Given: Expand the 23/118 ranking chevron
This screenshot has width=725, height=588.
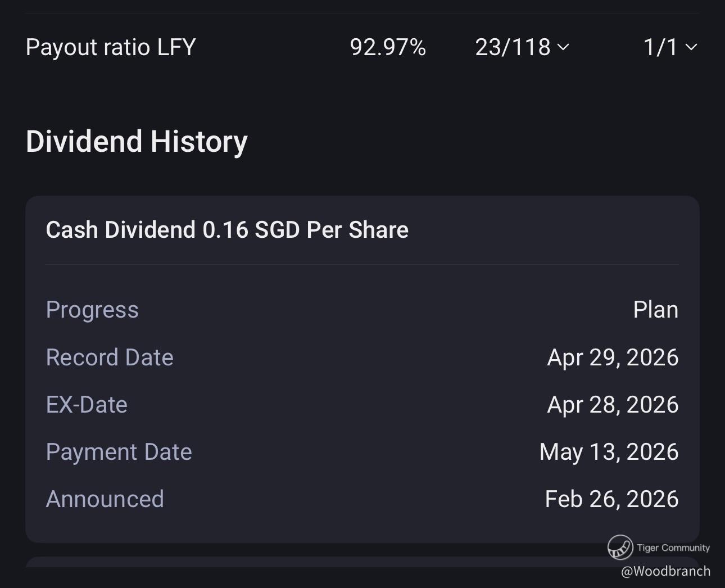Looking at the screenshot, I should pos(563,47).
